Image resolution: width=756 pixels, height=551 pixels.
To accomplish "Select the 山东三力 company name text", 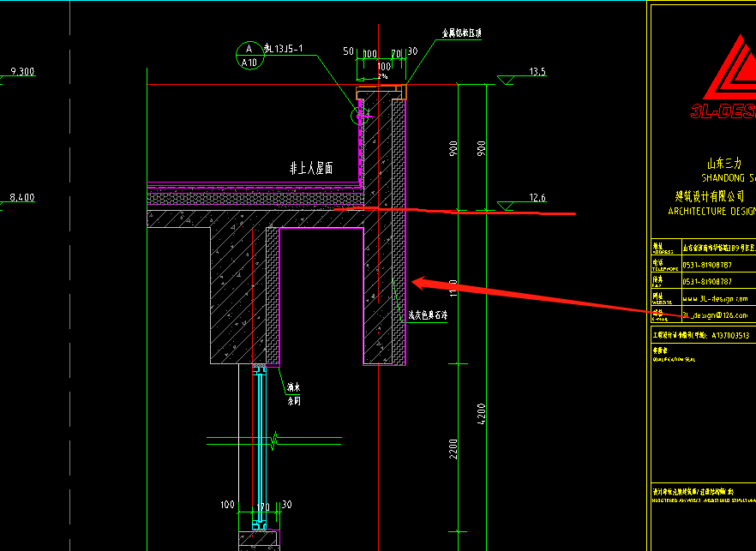I will tap(724, 163).
